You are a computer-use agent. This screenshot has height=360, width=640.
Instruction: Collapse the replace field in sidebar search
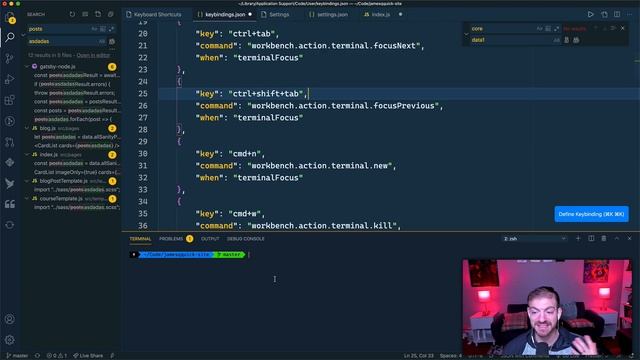pyautogui.click(x=24, y=35)
